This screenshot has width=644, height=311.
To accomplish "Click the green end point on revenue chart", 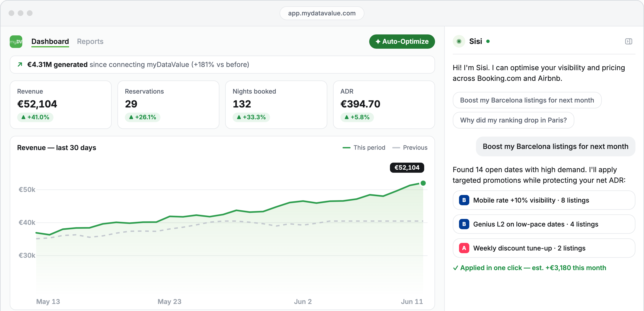I will 423,183.
